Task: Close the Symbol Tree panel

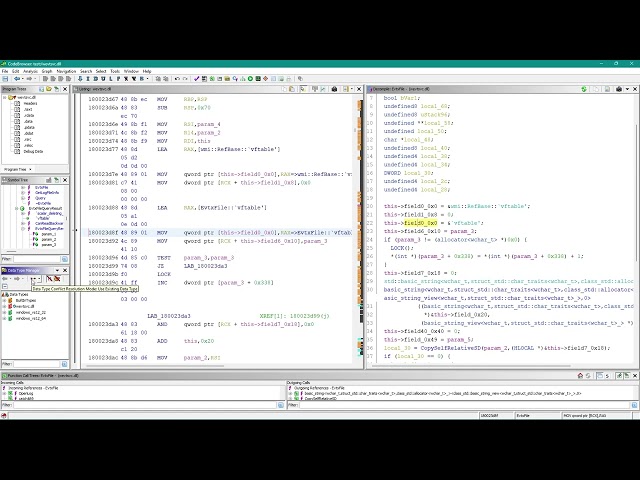Action: [x=65, y=180]
